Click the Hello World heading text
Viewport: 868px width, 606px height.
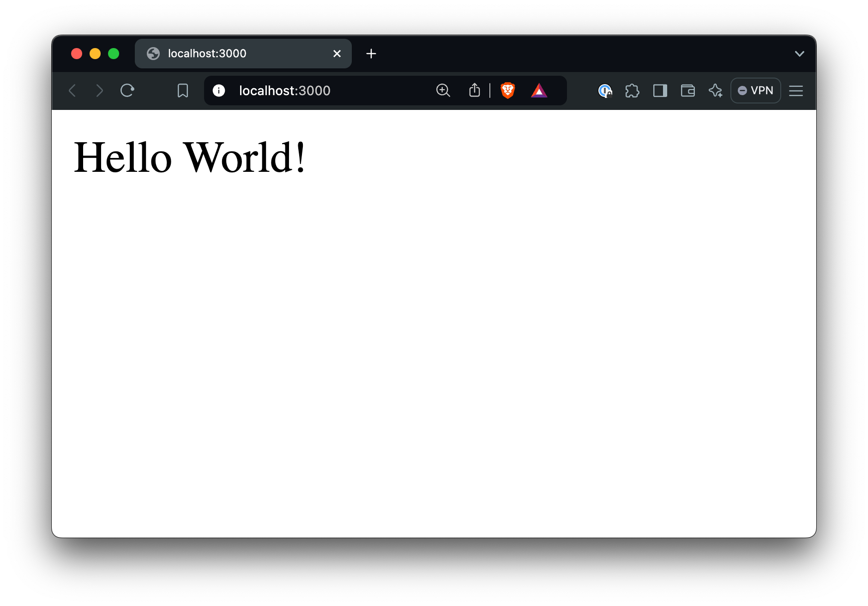coord(190,158)
